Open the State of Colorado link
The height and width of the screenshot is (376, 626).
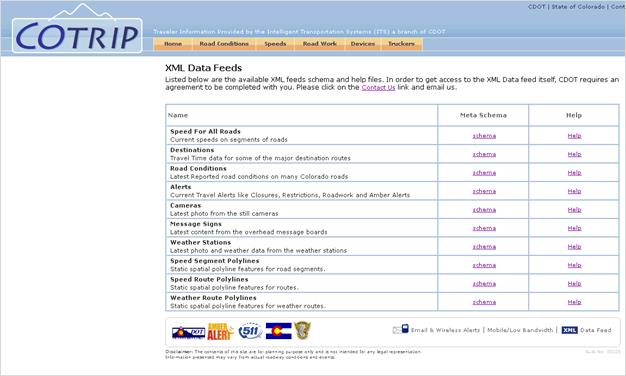point(578,7)
